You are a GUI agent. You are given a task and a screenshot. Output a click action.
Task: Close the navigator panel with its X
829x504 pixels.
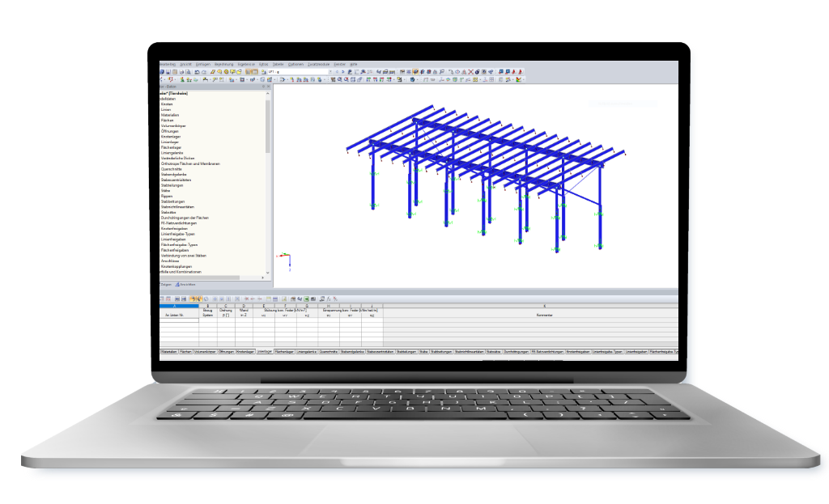pyautogui.click(x=269, y=87)
